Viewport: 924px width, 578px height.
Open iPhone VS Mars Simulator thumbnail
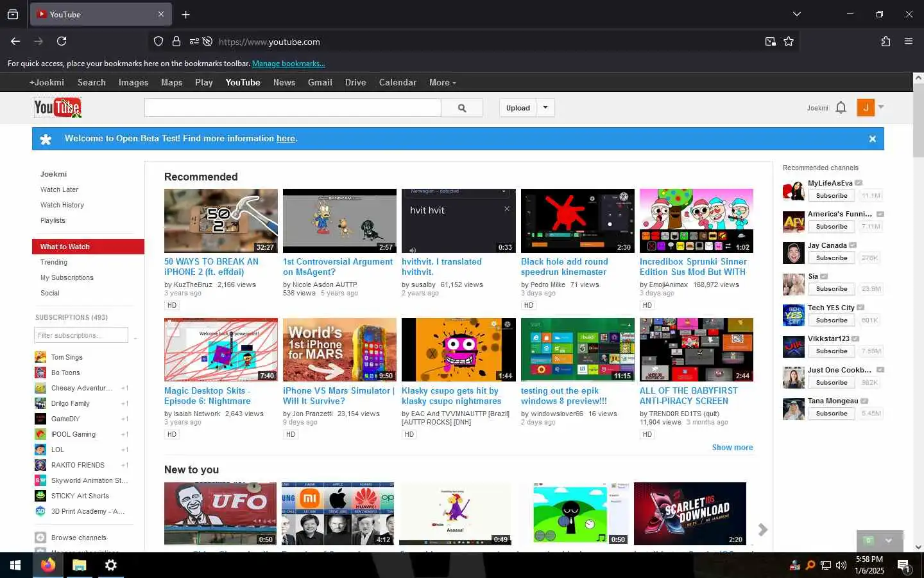coord(339,349)
